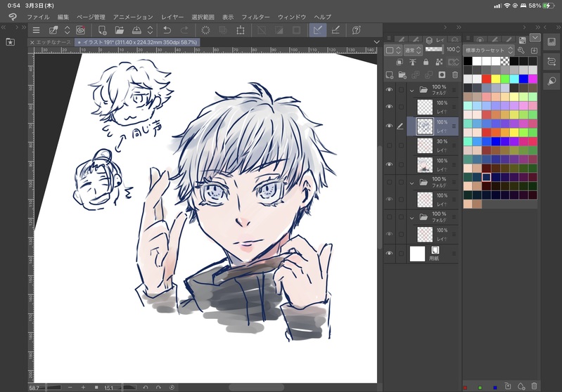Image resolution: width=562 pixels, height=392 pixels.
Task: Show the hidden 30% opacity layer
Action: click(x=389, y=145)
